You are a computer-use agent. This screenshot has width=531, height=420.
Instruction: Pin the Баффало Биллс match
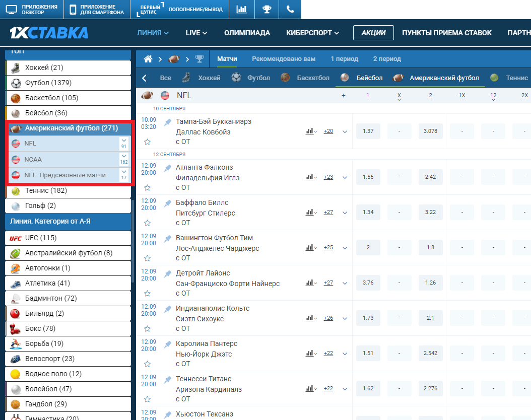click(168, 203)
